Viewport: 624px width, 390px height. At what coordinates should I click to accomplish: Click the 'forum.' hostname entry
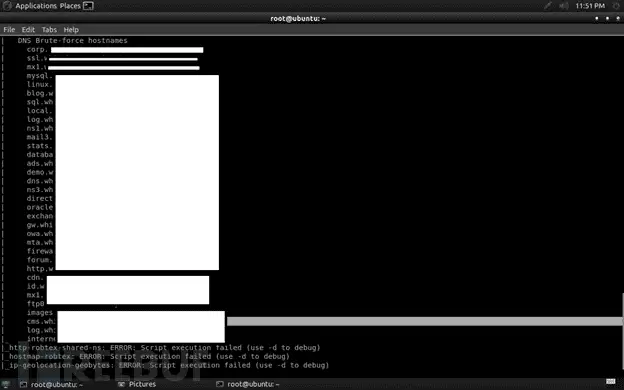click(40, 260)
